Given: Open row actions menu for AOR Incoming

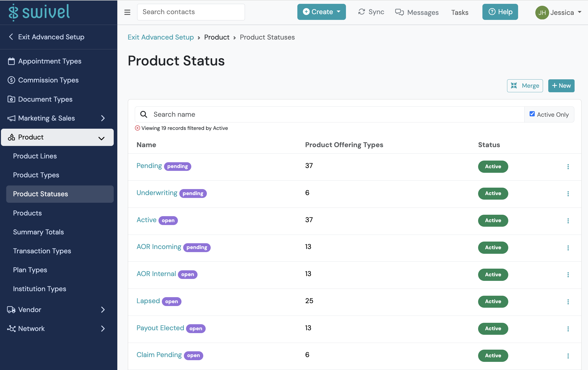Looking at the screenshot, I should [x=568, y=248].
